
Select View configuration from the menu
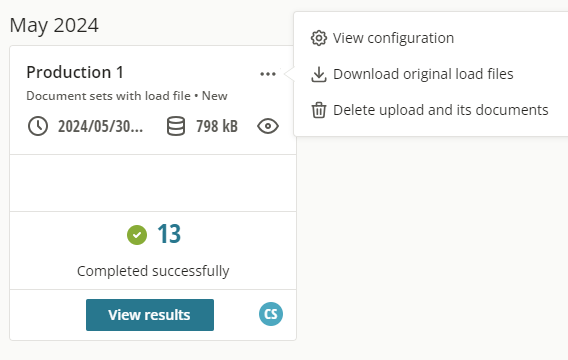coord(393,38)
